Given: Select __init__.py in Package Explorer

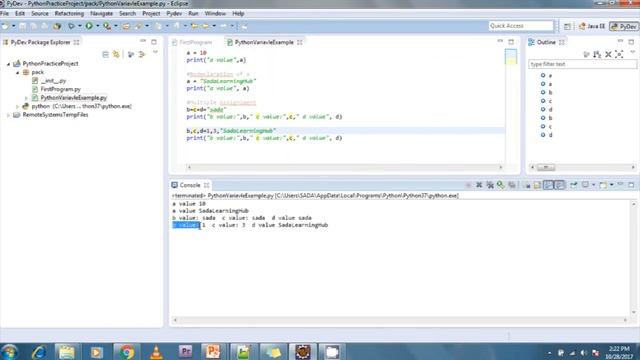Looking at the screenshot, I should (x=53, y=81).
